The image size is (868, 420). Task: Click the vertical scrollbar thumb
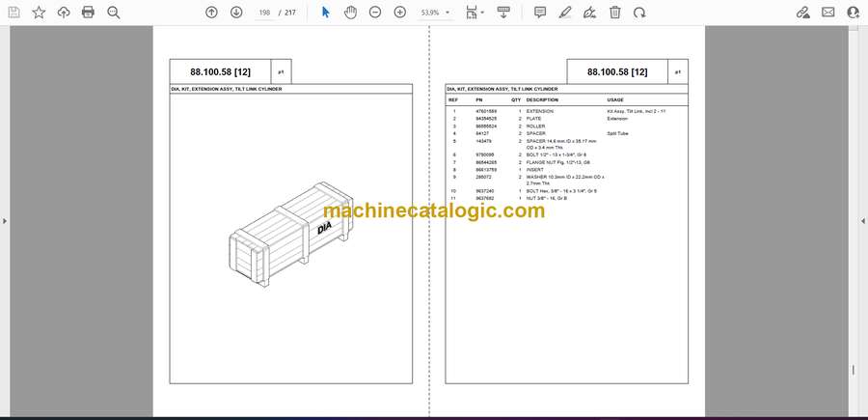(854, 370)
